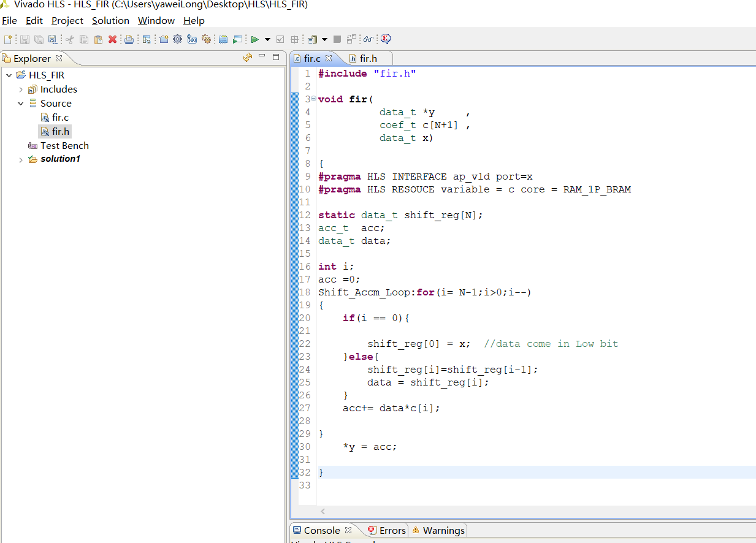
Task: Expand the solution1 node
Action: tap(21, 160)
